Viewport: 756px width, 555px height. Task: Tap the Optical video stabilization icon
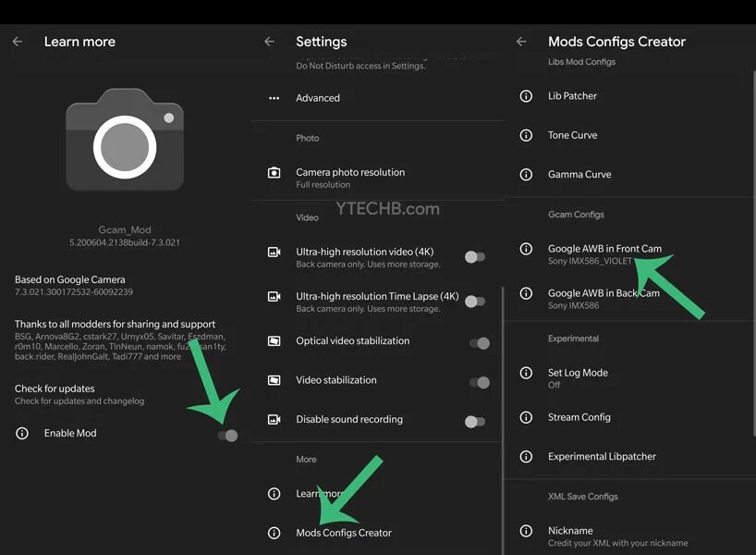274,340
